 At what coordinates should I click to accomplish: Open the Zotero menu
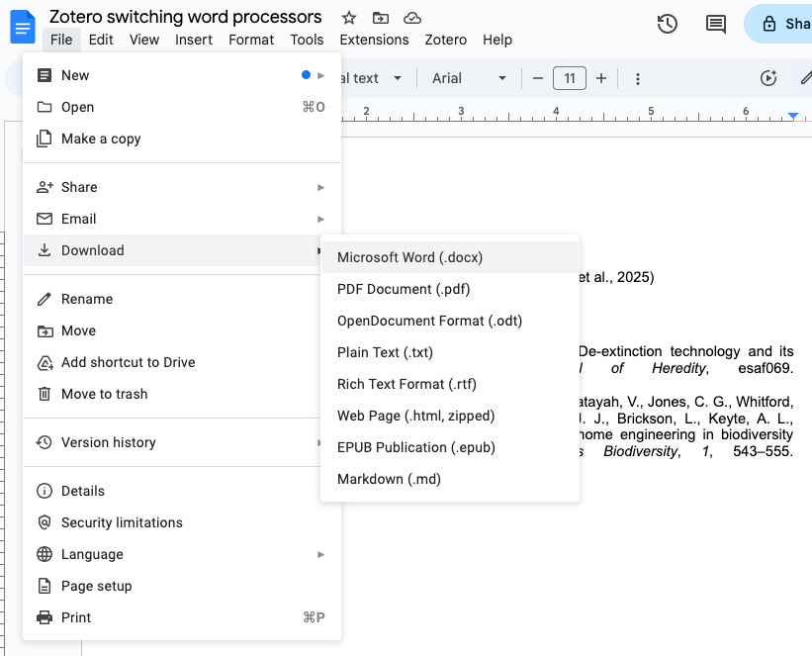tap(445, 40)
